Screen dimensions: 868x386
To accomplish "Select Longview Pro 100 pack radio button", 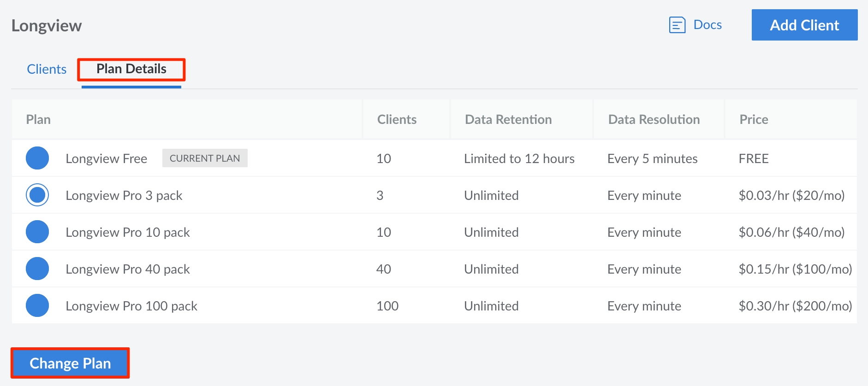I will [x=37, y=305].
